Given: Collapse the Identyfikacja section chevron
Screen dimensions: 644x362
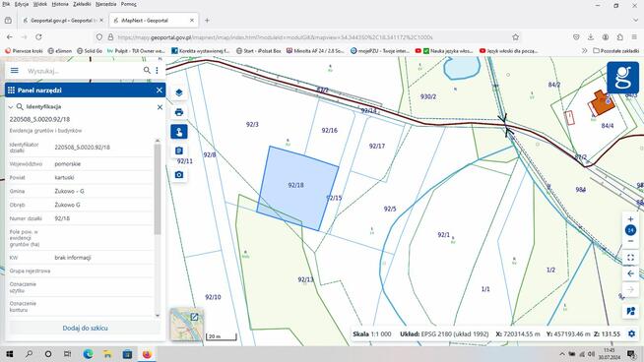Looking at the screenshot, I should pos(11,107).
